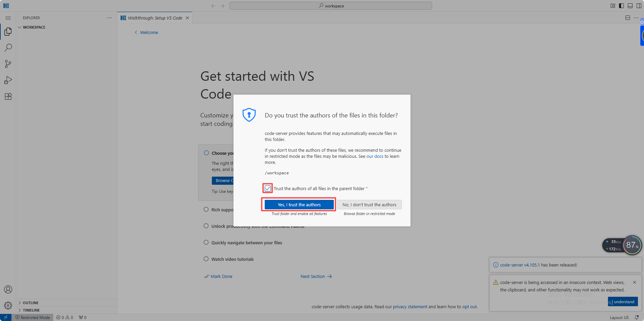Open the Source Control view
Screen dimensions: 644x321
tap(8, 64)
